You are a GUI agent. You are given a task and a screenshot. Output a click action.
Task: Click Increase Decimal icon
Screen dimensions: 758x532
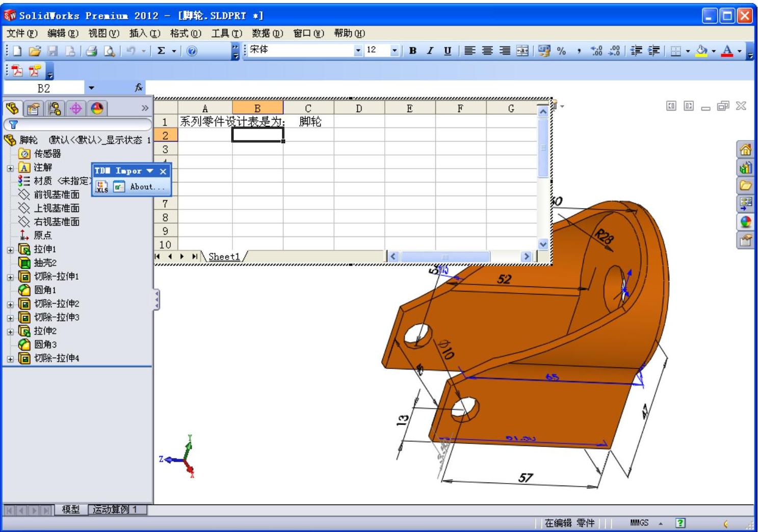pos(596,51)
